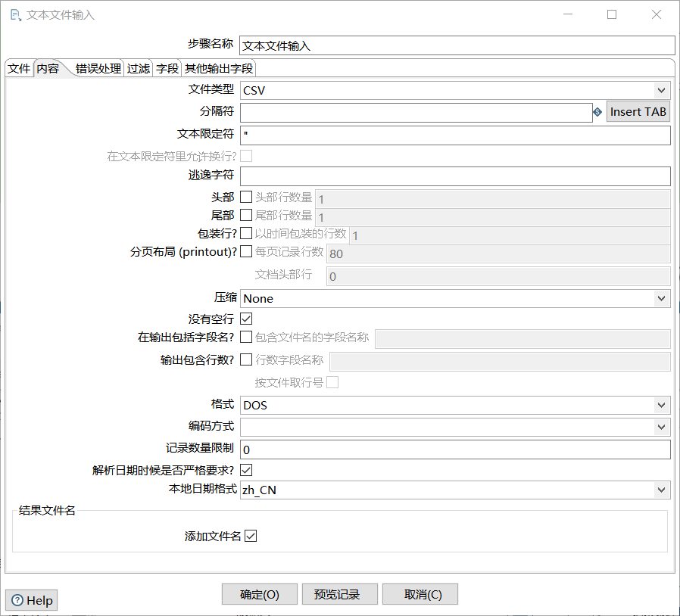Open the 字段 tab

[167, 69]
